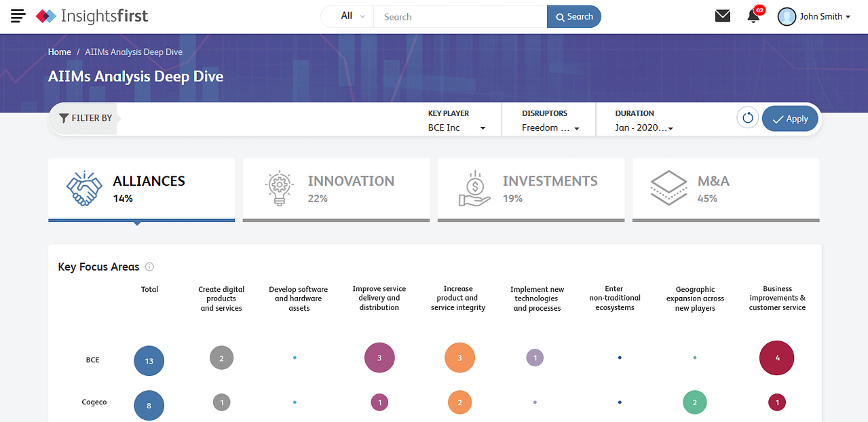868x422 pixels.
Task: Click the Alliances handshake icon
Action: click(x=83, y=189)
